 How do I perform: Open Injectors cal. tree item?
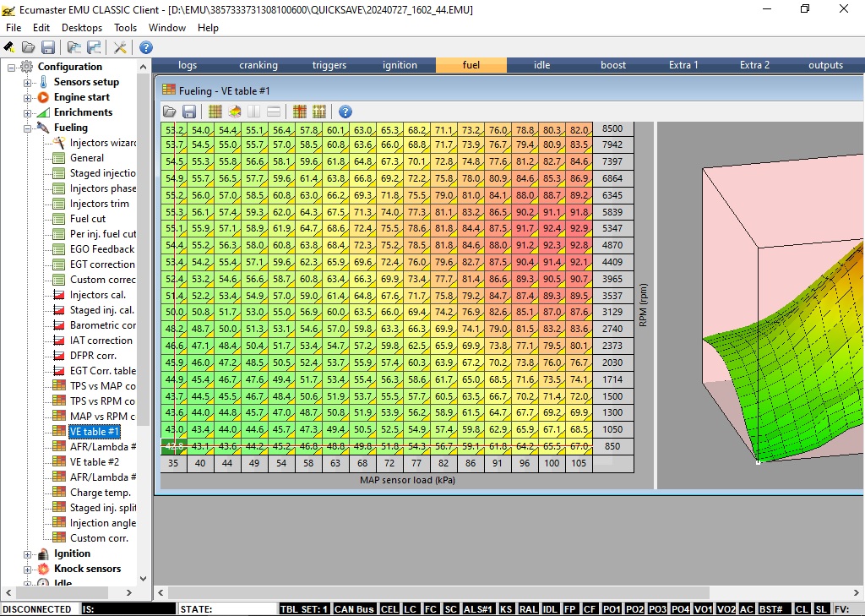coord(98,295)
